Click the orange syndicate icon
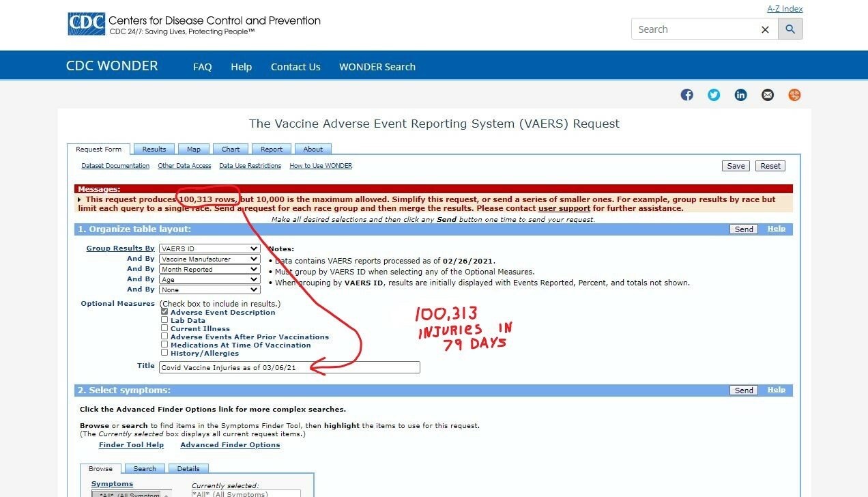This screenshot has height=497, width=868. [794, 95]
